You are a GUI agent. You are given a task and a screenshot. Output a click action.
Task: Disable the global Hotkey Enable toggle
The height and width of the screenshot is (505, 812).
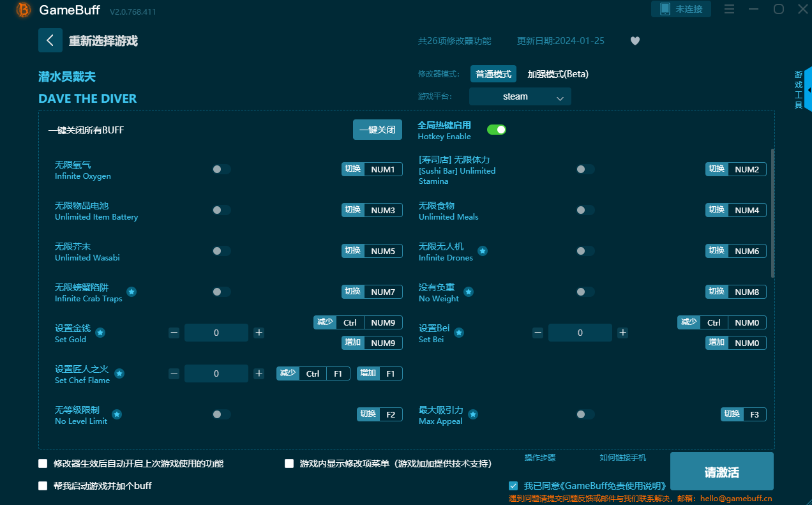pos(497,130)
